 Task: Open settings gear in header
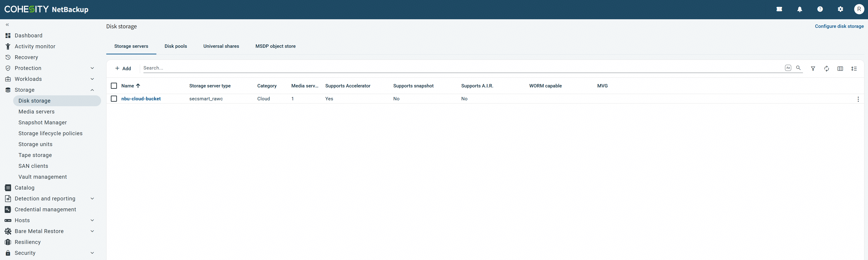840,10
